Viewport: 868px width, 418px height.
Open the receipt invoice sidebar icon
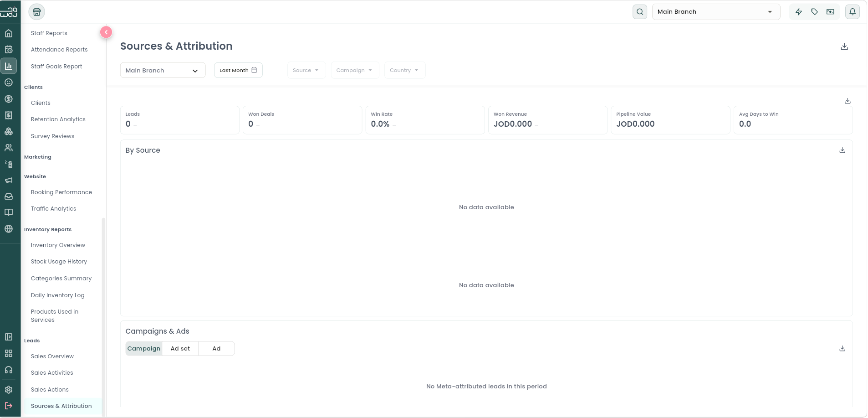(x=9, y=115)
